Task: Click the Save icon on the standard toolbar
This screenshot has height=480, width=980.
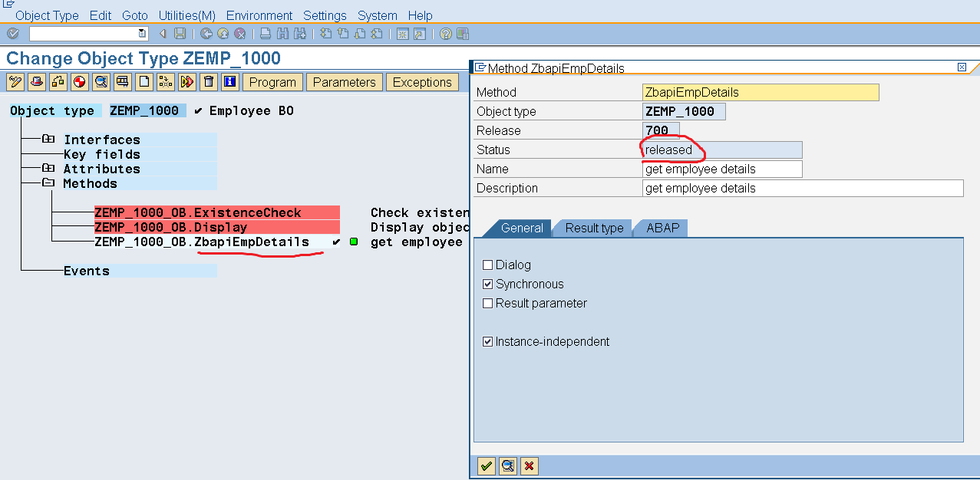Action: 178,34
